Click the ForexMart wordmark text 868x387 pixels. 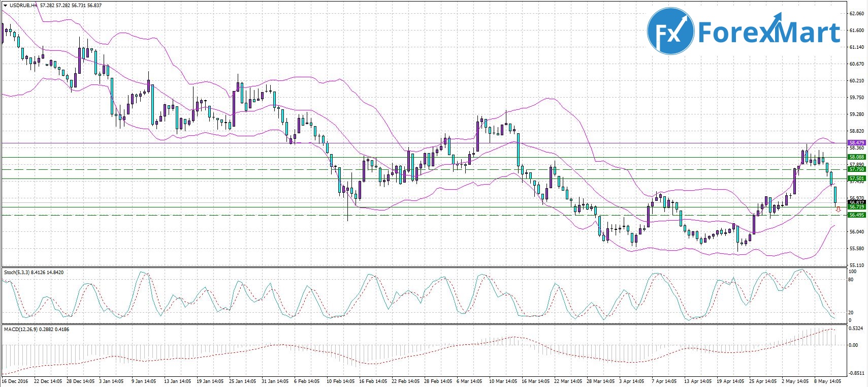[769, 32]
